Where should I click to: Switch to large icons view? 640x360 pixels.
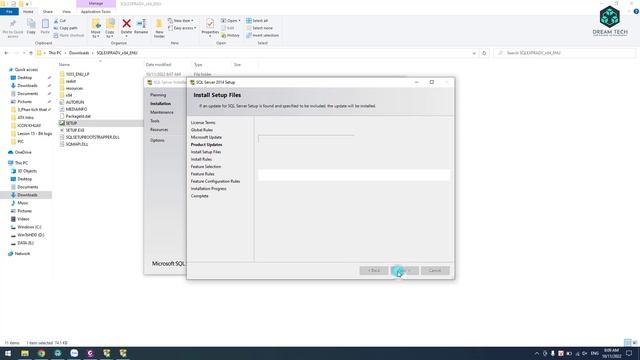point(635,342)
